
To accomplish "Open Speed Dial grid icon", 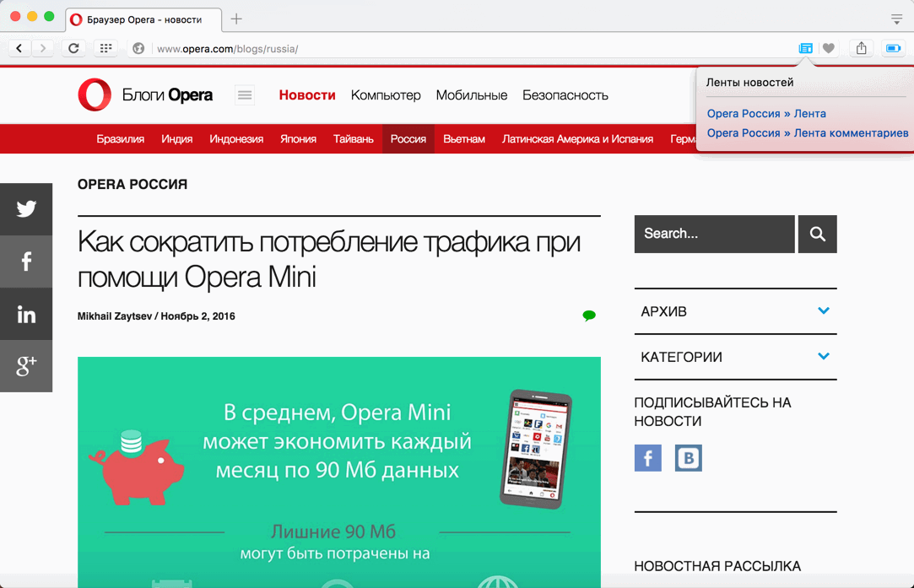I will click(x=105, y=48).
